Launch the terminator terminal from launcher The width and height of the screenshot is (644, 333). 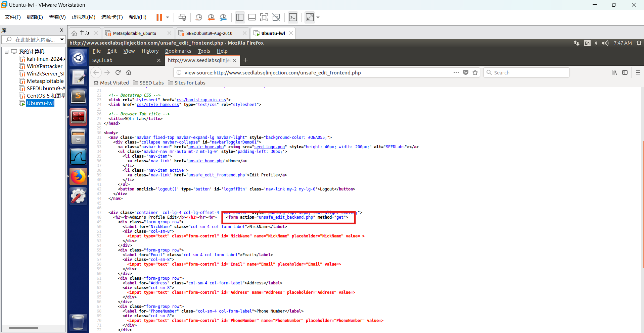(78, 117)
